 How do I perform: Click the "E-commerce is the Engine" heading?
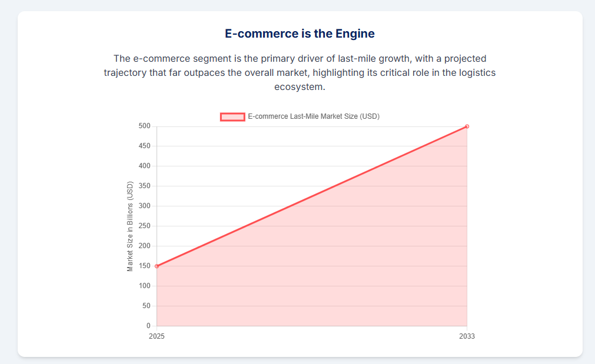300,34
